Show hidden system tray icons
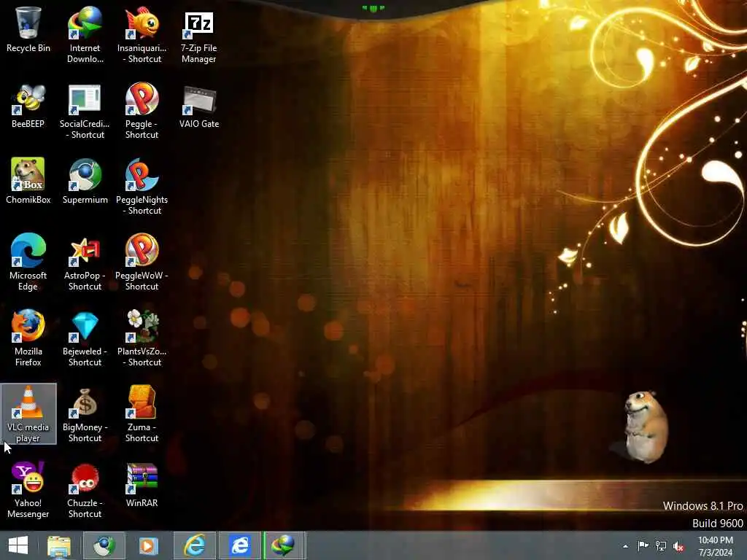747x560 pixels. (x=625, y=546)
